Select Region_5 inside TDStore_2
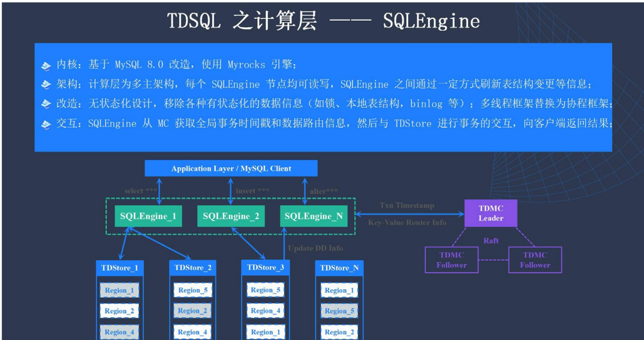 (x=193, y=290)
